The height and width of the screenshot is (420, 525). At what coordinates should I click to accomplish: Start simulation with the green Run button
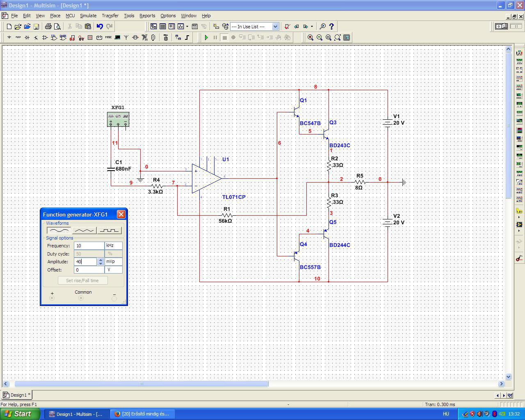click(x=206, y=37)
